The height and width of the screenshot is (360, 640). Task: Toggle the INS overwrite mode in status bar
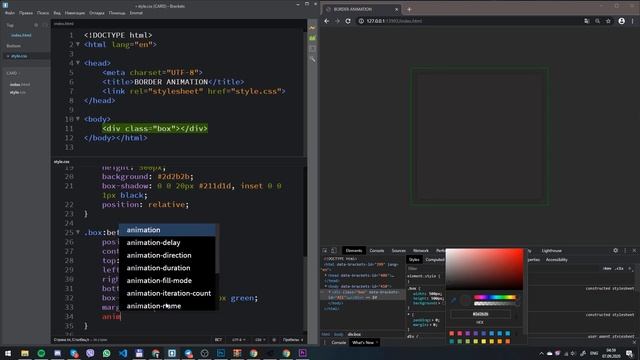click(218, 340)
